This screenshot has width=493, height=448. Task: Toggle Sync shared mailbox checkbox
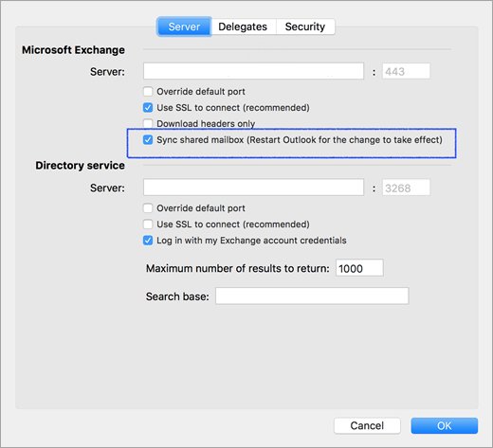148,140
